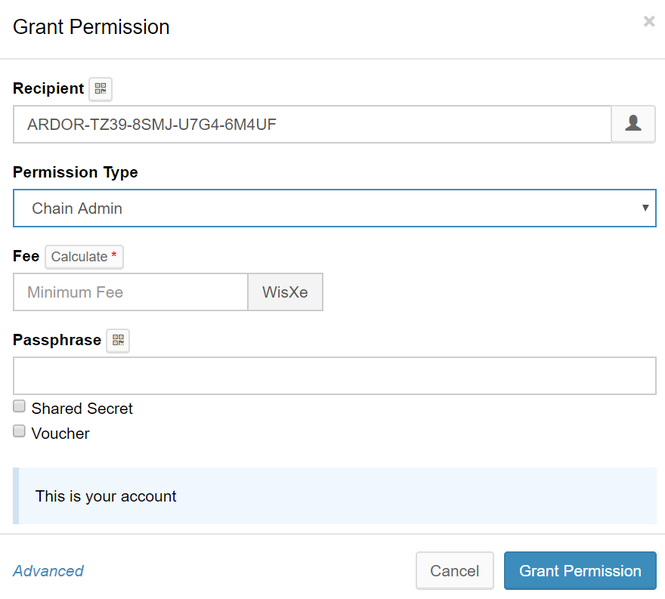The image size is (665, 599).
Task: Focus the Passphrase text box
Action: pos(334,376)
